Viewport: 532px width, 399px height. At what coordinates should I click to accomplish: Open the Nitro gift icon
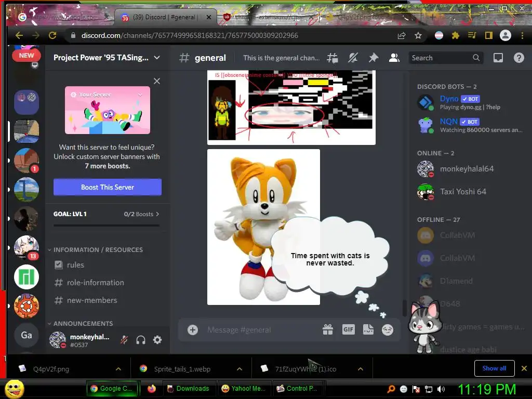pyautogui.click(x=328, y=329)
